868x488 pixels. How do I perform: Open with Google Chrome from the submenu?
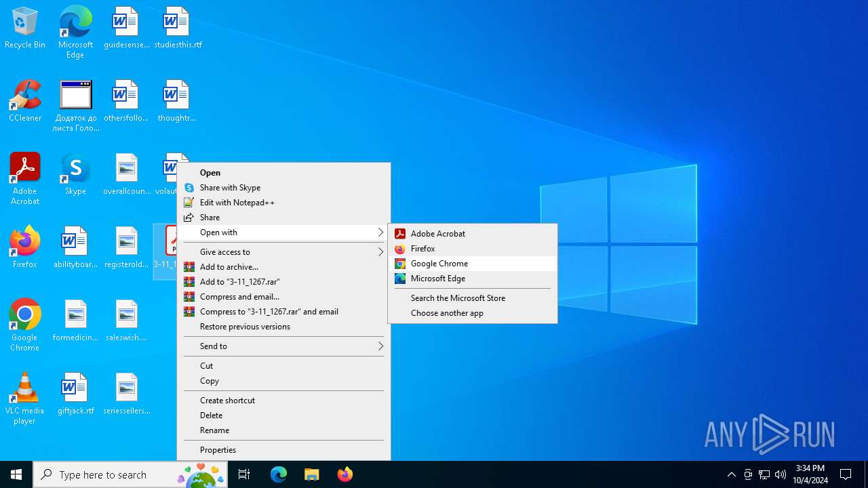click(473, 264)
